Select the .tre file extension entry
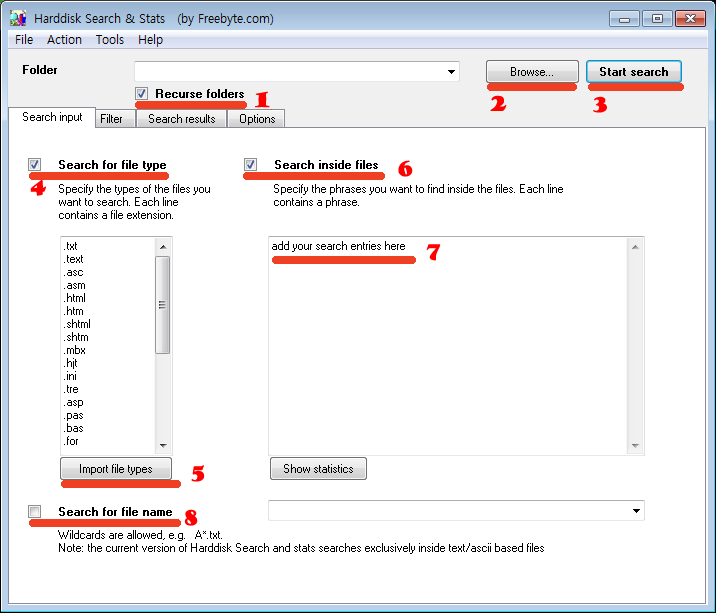Viewport: 716px width, 613px height. pos(71,389)
